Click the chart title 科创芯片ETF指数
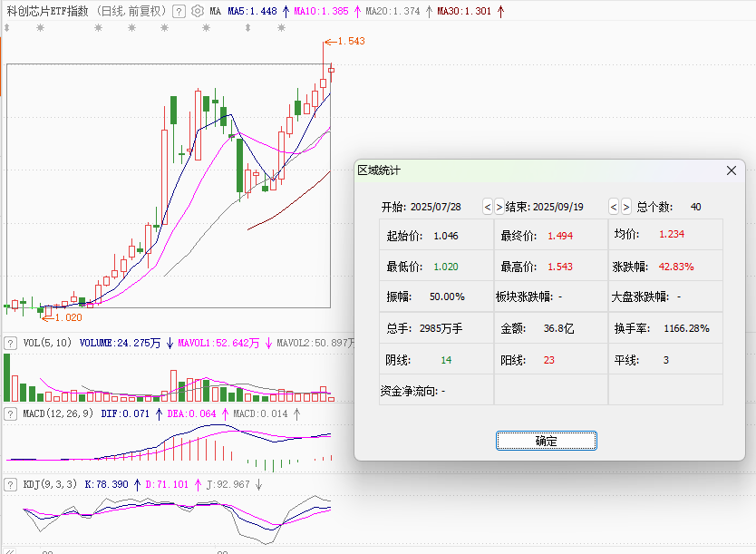756x554 pixels. 48,11
